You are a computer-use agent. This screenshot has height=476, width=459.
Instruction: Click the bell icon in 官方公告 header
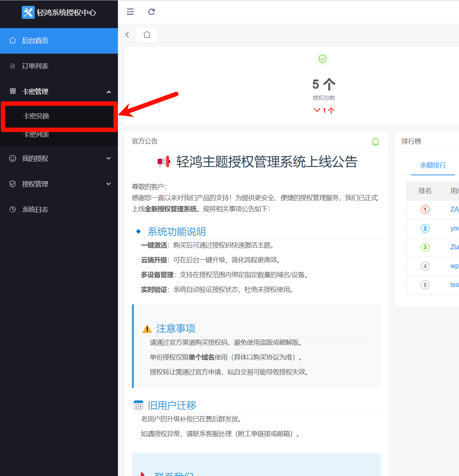point(375,142)
